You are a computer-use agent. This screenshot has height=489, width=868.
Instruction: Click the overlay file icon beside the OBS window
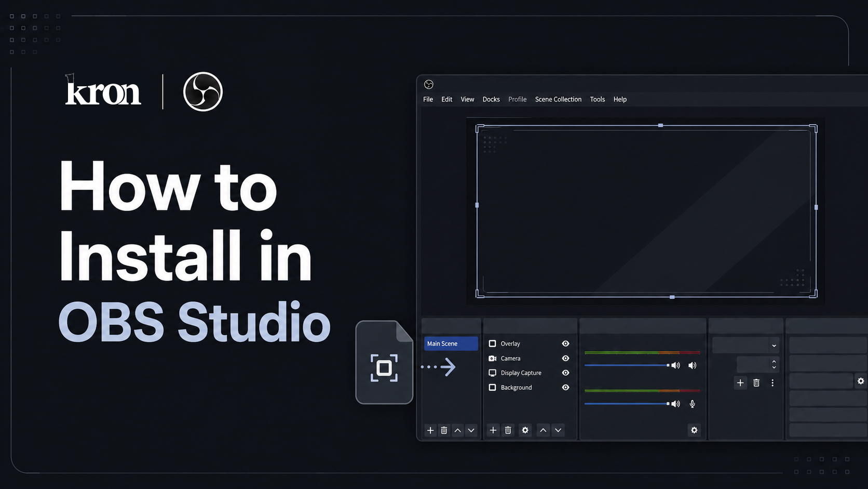384,362
